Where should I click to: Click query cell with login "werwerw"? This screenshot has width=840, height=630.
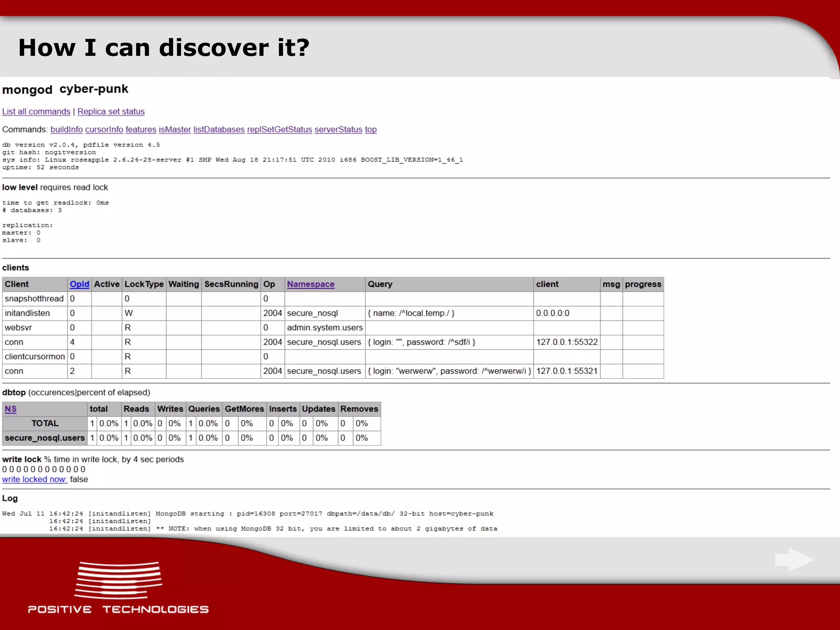point(449,371)
